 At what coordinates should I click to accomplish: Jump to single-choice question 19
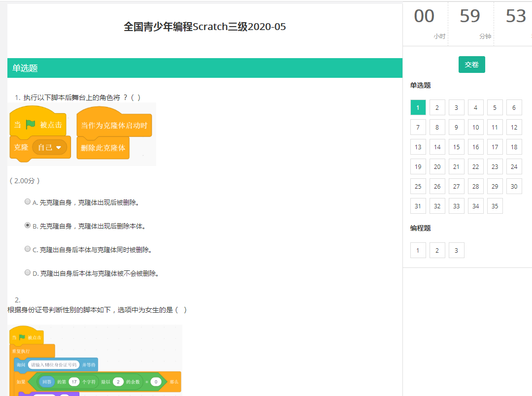tap(418, 166)
